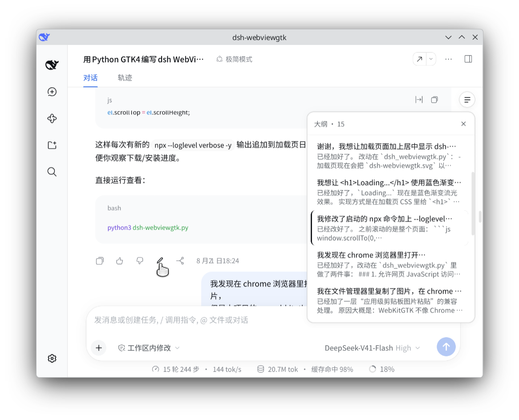
Task: Toggle the right side panel icon
Action: [x=468, y=59]
